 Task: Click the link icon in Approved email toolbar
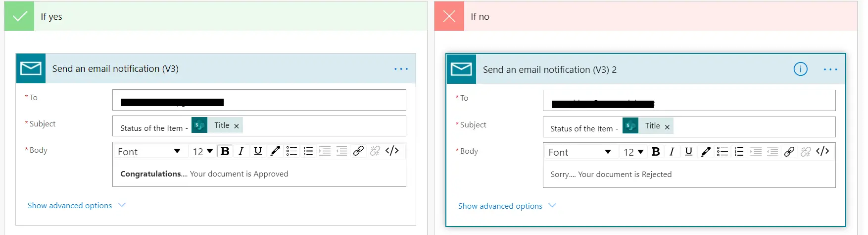click(358, 151)
